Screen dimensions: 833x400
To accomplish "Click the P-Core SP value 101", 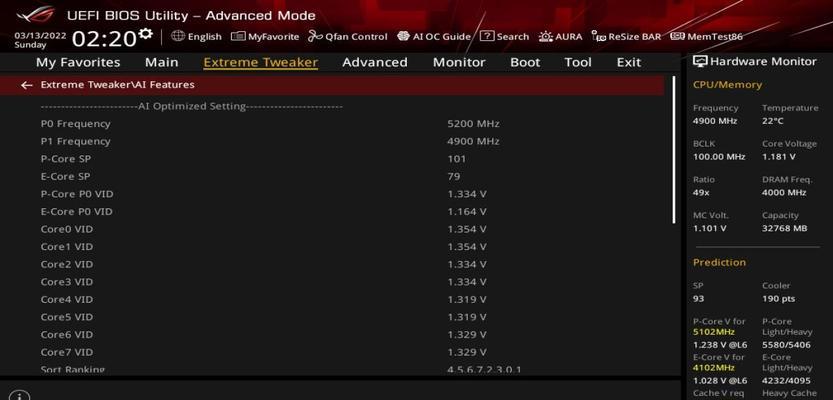I will coord(456,159).
